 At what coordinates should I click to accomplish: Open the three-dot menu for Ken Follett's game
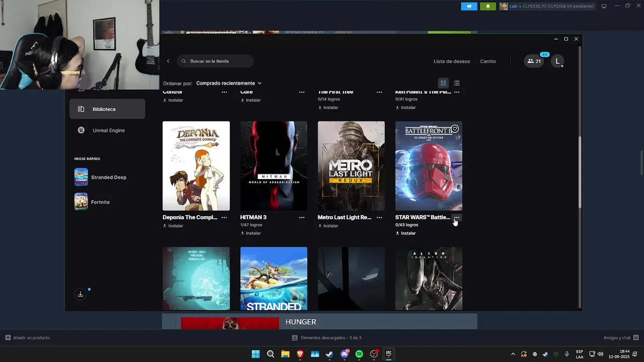click(457, 92)
